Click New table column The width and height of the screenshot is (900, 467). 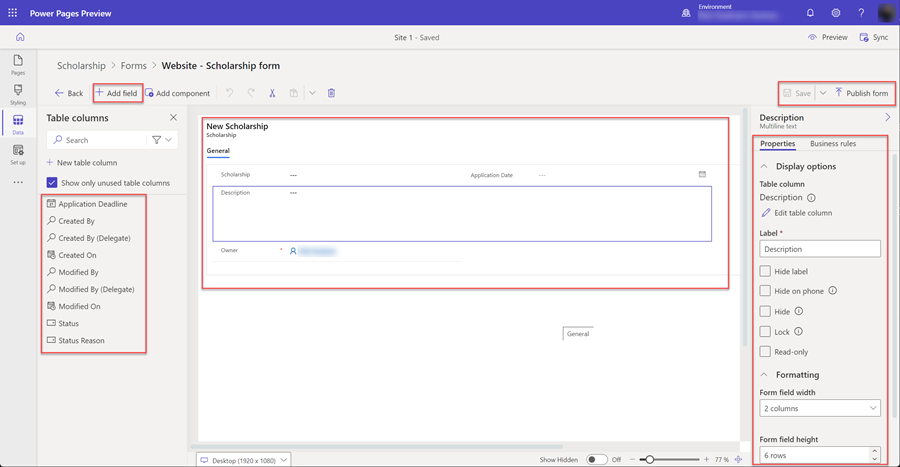[82, 163]
